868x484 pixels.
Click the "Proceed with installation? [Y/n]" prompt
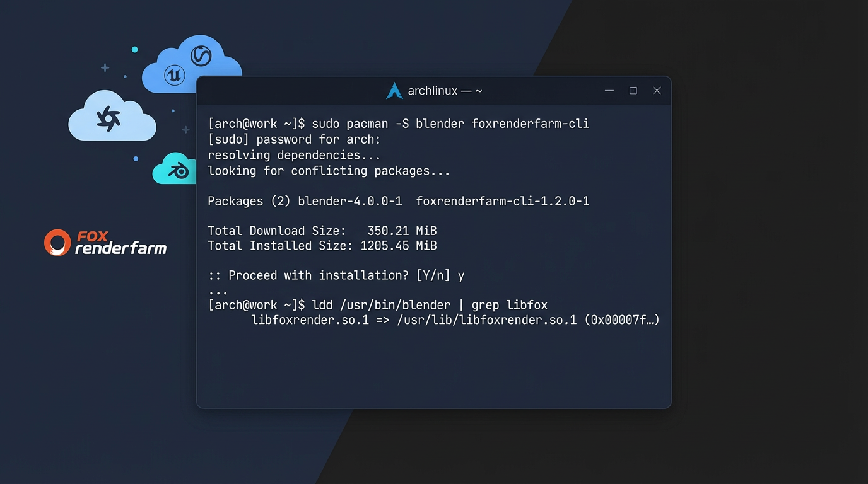click(x=336, y=275)
